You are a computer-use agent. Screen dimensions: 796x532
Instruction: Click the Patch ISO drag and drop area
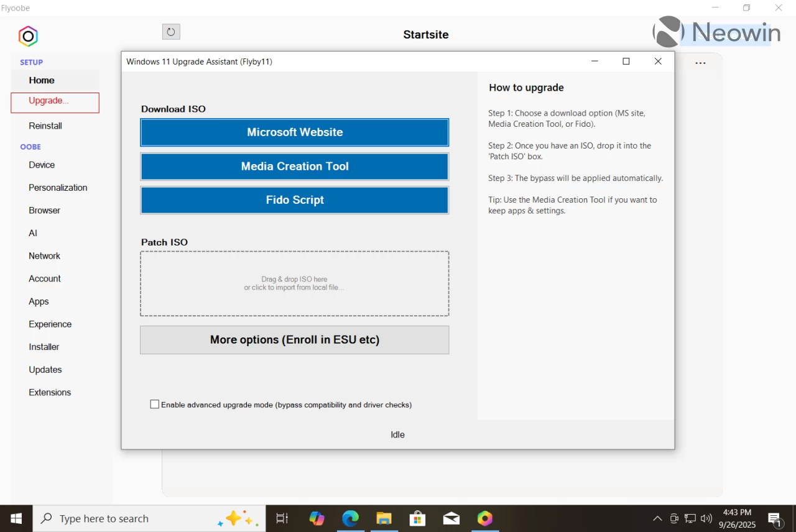coord(294,283)
